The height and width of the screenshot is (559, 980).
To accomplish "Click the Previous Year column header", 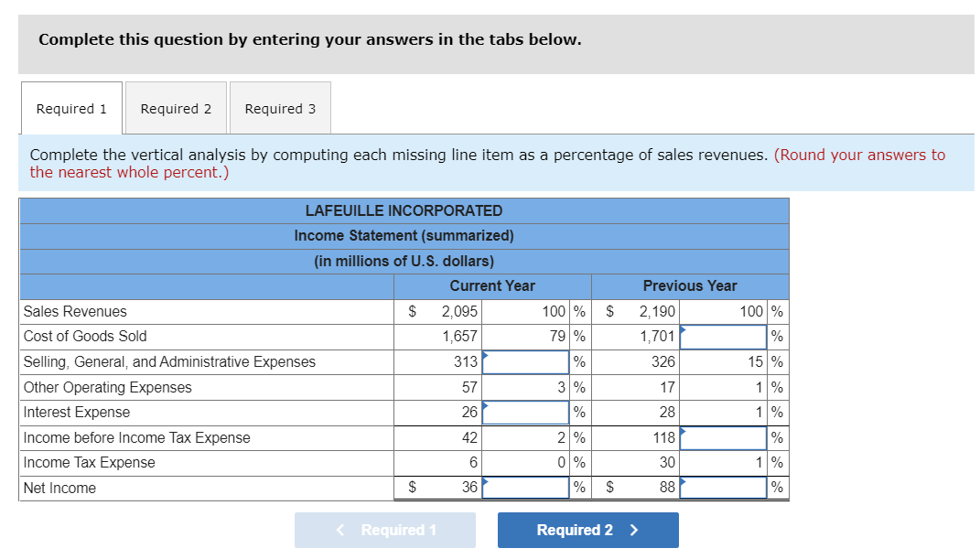I will (690, 286).
